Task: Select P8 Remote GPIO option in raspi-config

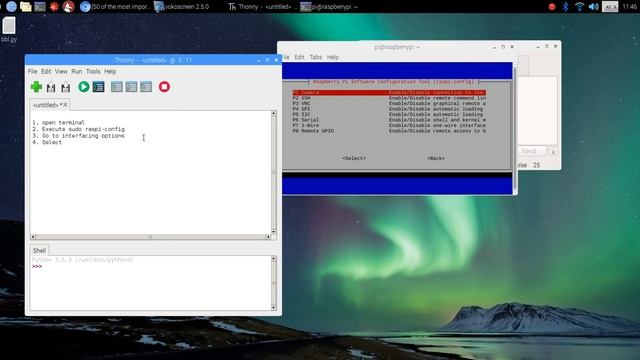Action: click(x=389, y=131)
